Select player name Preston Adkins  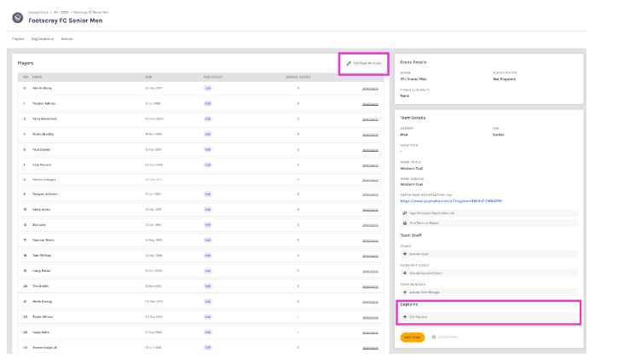point(43,104)
